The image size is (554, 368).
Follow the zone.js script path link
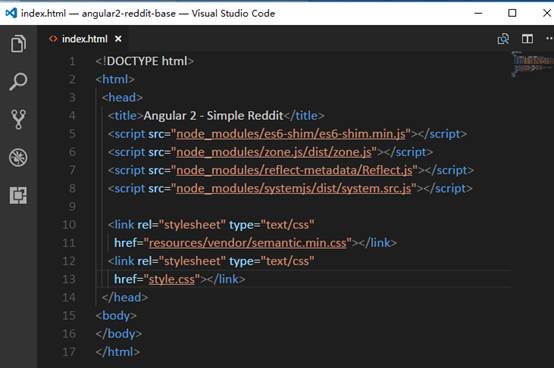pyautogui.click(x=274, y=152)
